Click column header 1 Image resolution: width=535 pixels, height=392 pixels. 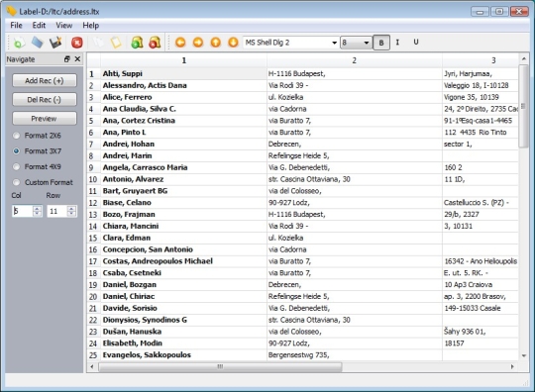tap(183, 60)
